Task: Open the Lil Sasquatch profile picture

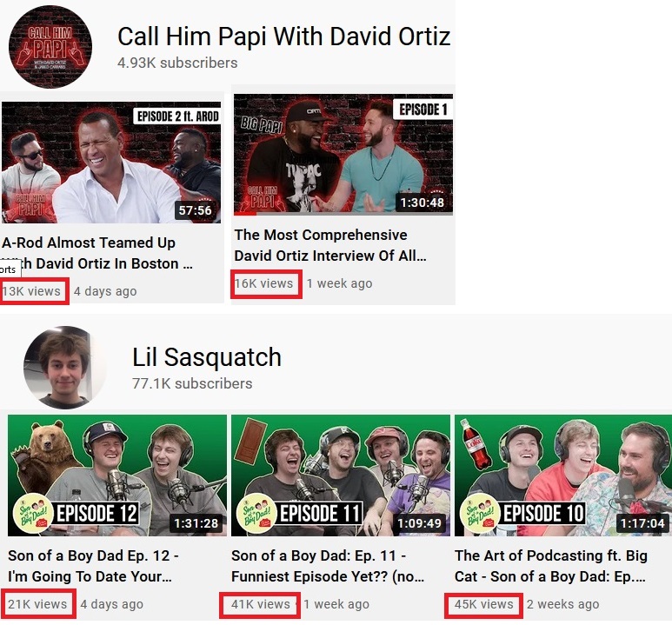Action: coord(64,368)
